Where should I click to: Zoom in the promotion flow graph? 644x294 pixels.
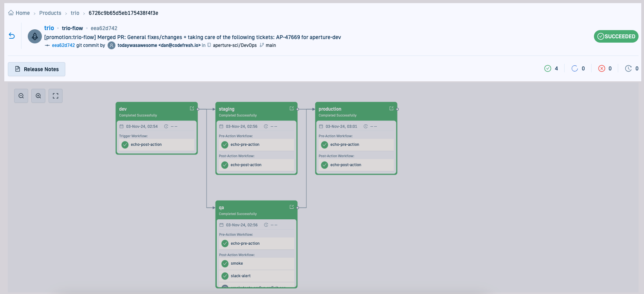(x=38, y=96)
